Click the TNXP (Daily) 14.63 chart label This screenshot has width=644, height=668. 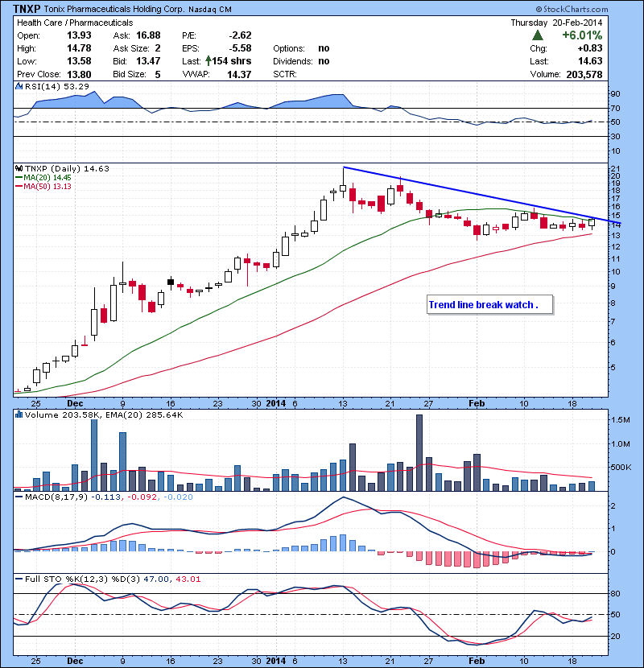(67, 169)
